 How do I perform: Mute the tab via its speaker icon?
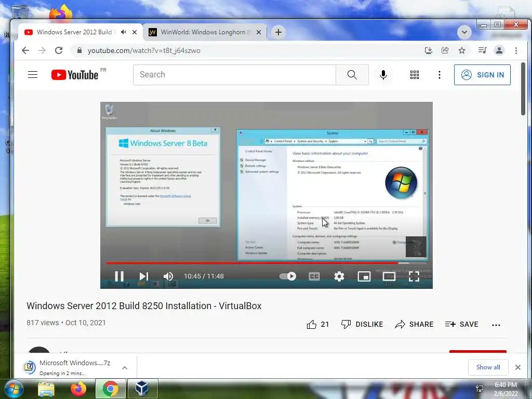click(124, 32)
